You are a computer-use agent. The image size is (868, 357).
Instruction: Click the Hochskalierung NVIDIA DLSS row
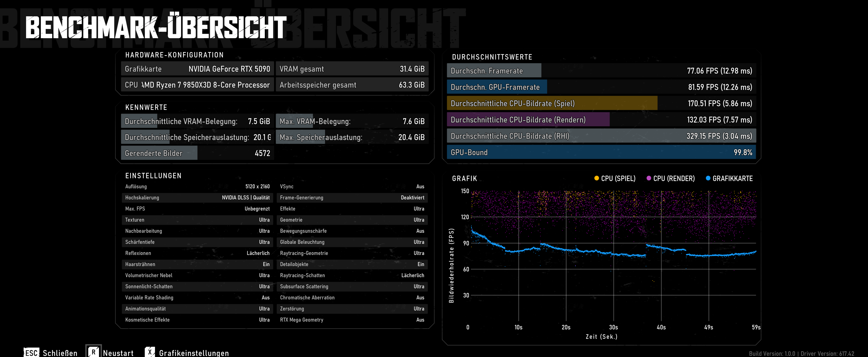pos(198,198)
